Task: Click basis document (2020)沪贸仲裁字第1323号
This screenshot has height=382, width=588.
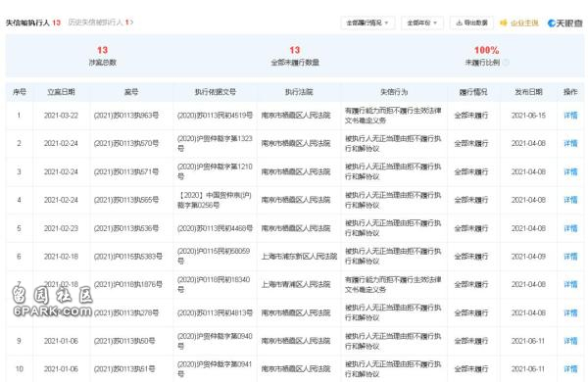Action: tap(215, 144)
